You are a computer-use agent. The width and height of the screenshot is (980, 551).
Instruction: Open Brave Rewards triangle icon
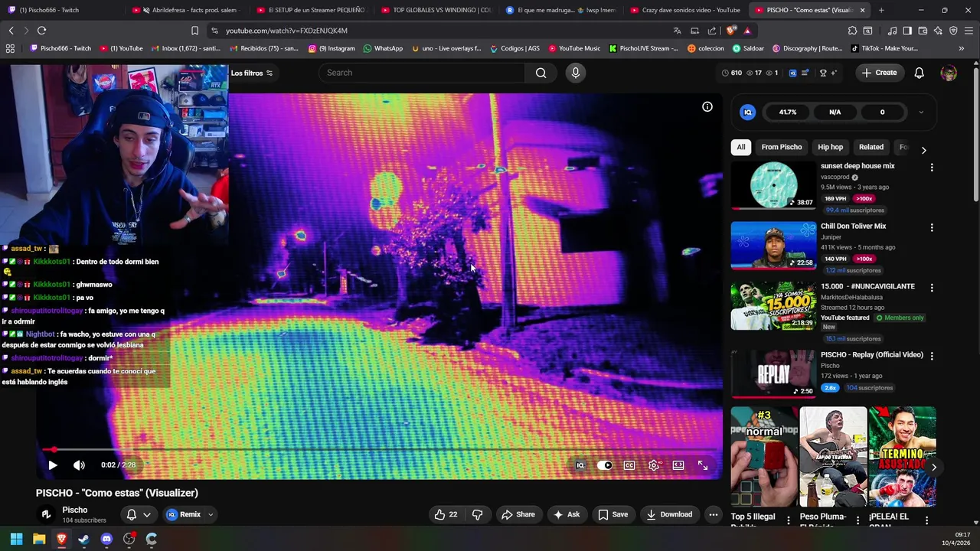(747, 31)
